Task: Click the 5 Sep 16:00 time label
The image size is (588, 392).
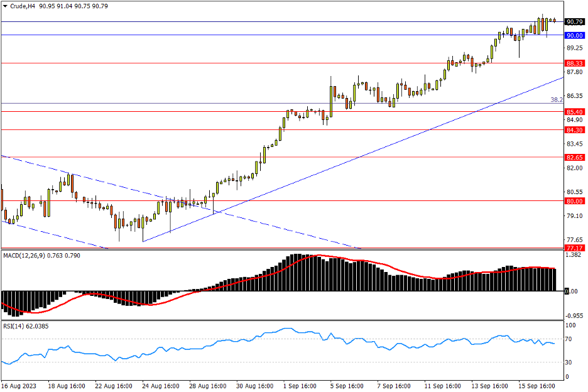Action: pyautogui.click(x=346, y=385)
